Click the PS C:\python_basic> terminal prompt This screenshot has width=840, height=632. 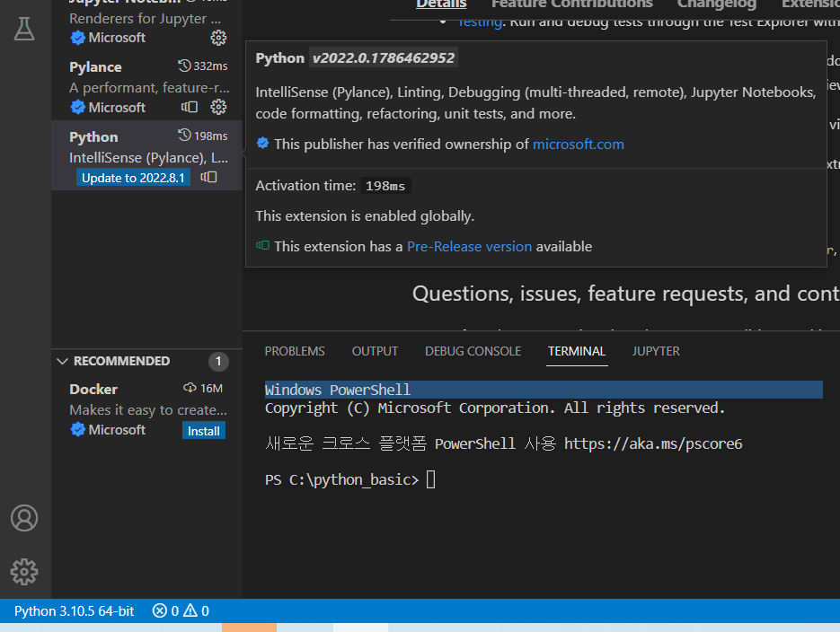click(x=341, y=479)
